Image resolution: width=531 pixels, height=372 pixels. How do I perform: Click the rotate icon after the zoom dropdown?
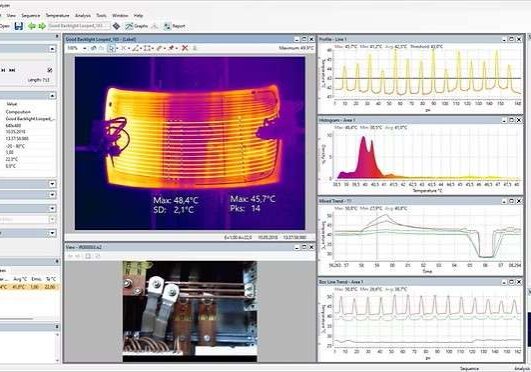coord(94,48)
